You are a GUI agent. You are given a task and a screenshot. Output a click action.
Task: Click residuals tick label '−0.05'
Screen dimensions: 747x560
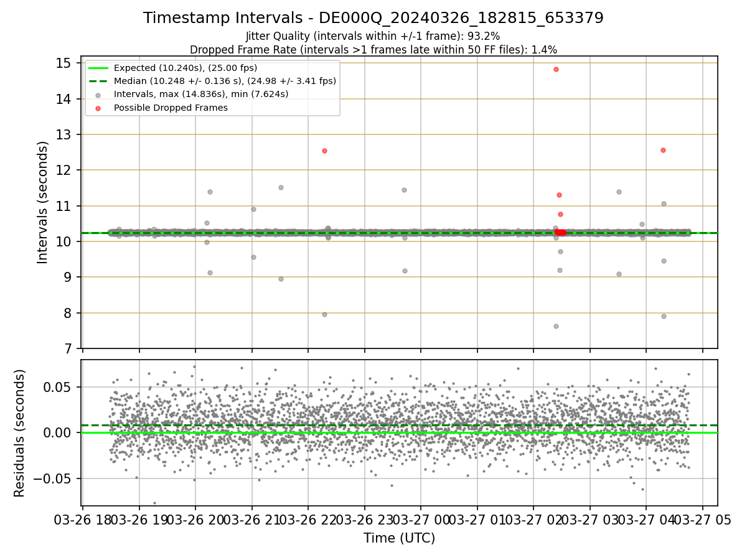(53, 478)
